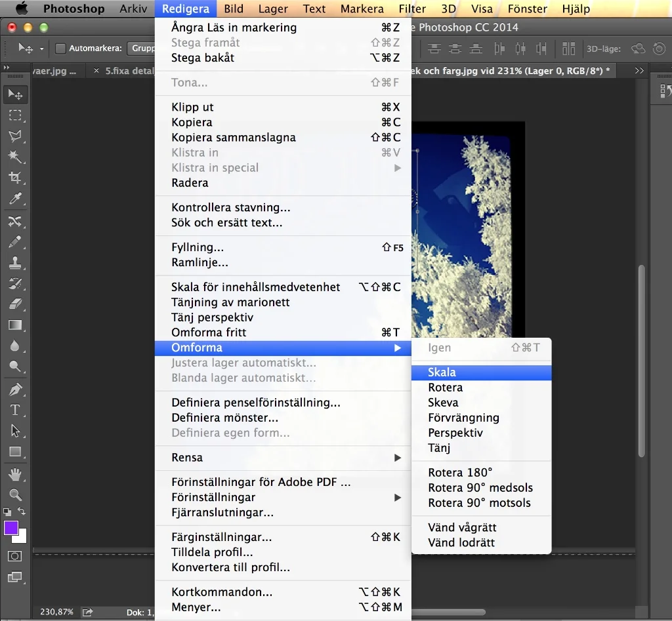Choose Vänd vågrätt
Viewport: 672px width, 621px height.
pos(481,527)
